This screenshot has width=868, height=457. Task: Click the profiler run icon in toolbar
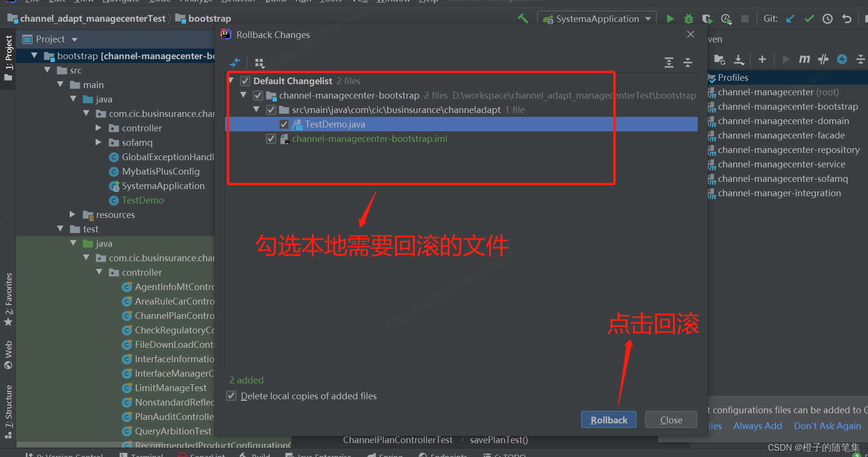pyautogui.click(x=726, y=19)
